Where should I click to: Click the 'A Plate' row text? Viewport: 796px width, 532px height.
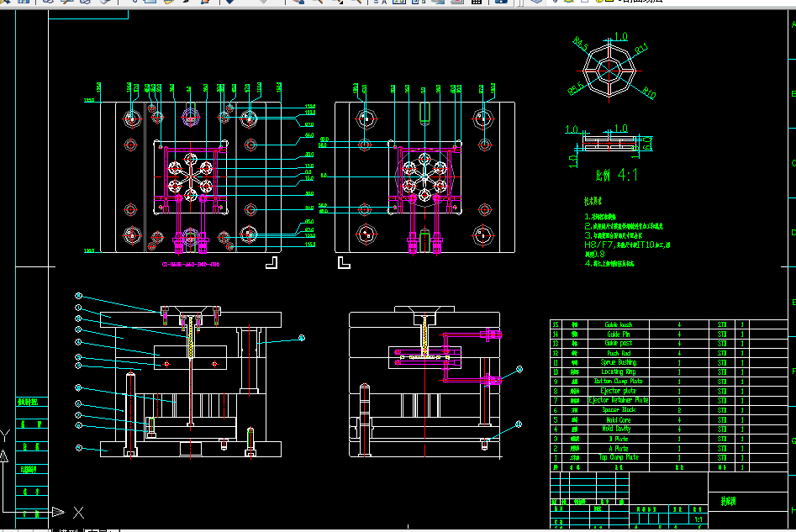pos(619,448)
